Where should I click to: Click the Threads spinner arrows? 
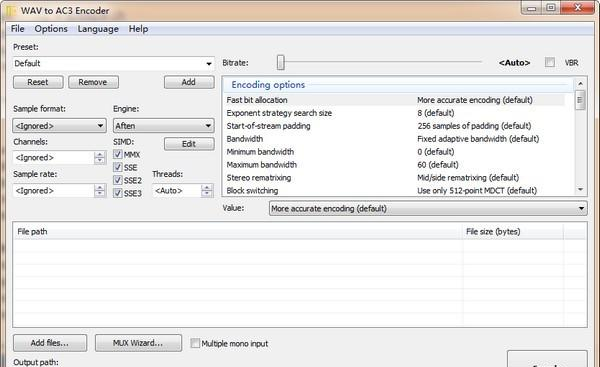tap(207, 191)
